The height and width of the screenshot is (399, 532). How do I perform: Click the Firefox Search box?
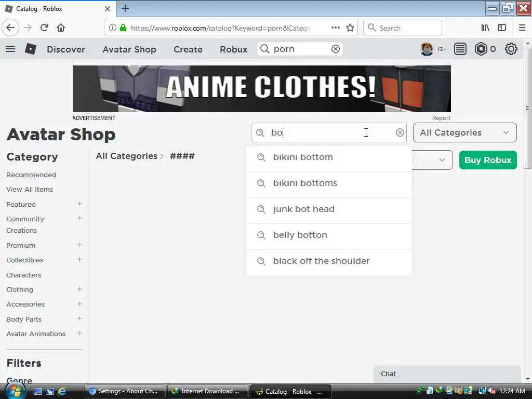click(x=403, y=28)
